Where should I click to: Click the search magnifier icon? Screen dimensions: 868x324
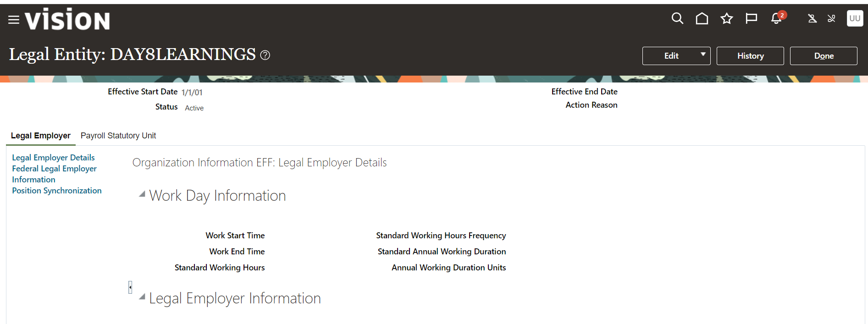click(677, 18)
